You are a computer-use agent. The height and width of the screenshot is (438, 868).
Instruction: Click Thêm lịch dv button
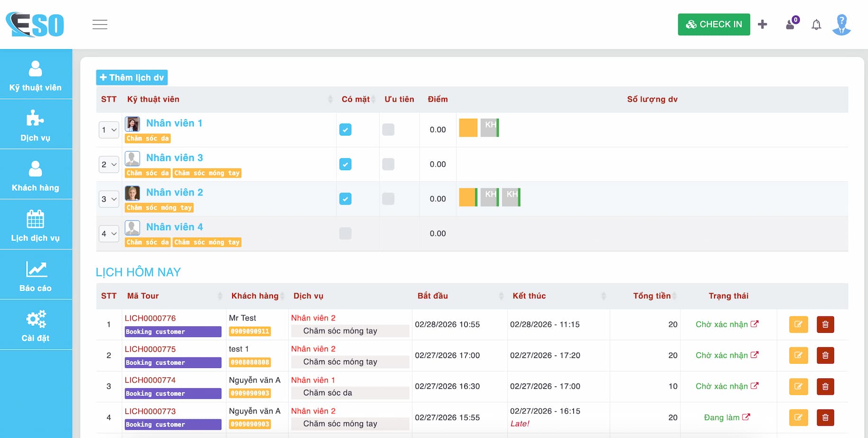[132, 78]
